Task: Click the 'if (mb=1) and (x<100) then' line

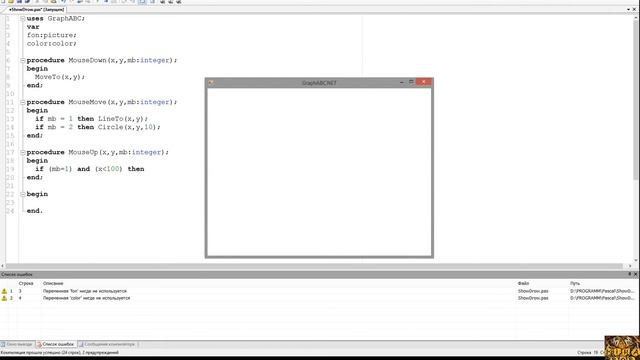Action: 89,169
